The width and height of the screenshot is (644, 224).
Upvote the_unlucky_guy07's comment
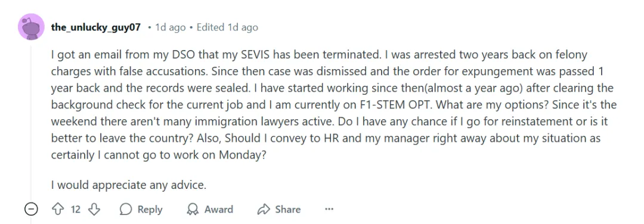click(57, 210)
